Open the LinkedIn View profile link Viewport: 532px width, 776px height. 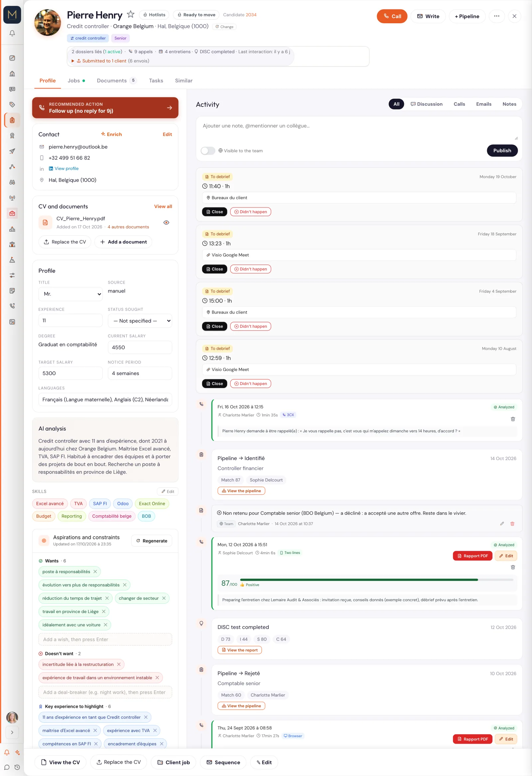click(64, 168)
